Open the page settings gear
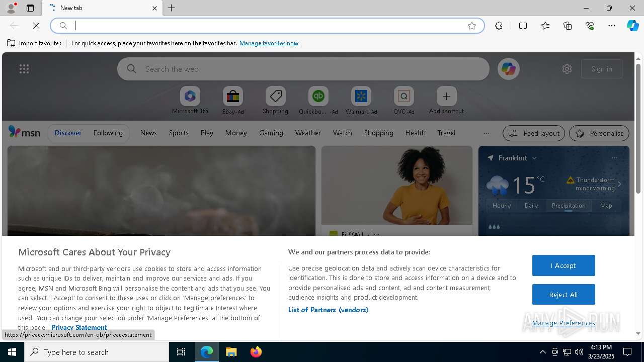The height and width of the screenshot is (362, 644). [567, 69]
